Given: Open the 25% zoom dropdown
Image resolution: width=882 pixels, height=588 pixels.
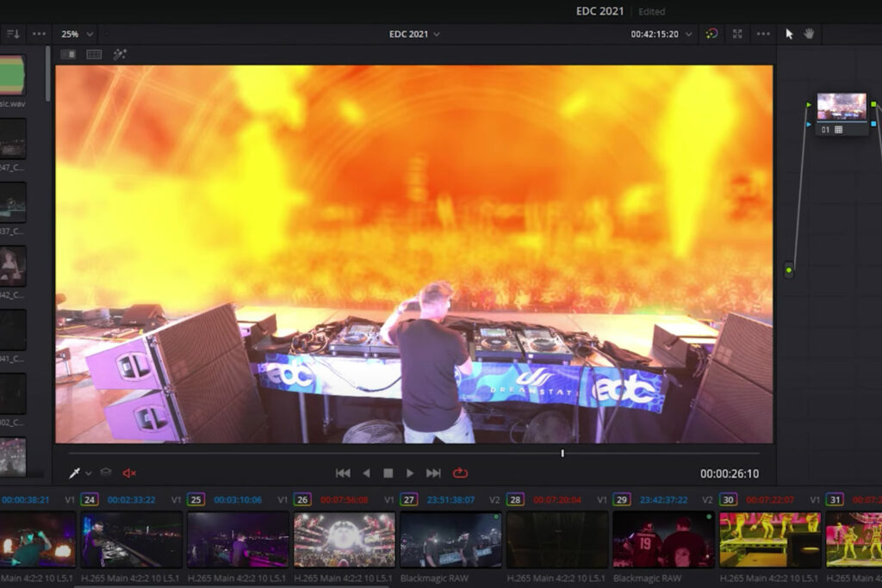Looking at the screenshot, I should (x=78, y=34).
